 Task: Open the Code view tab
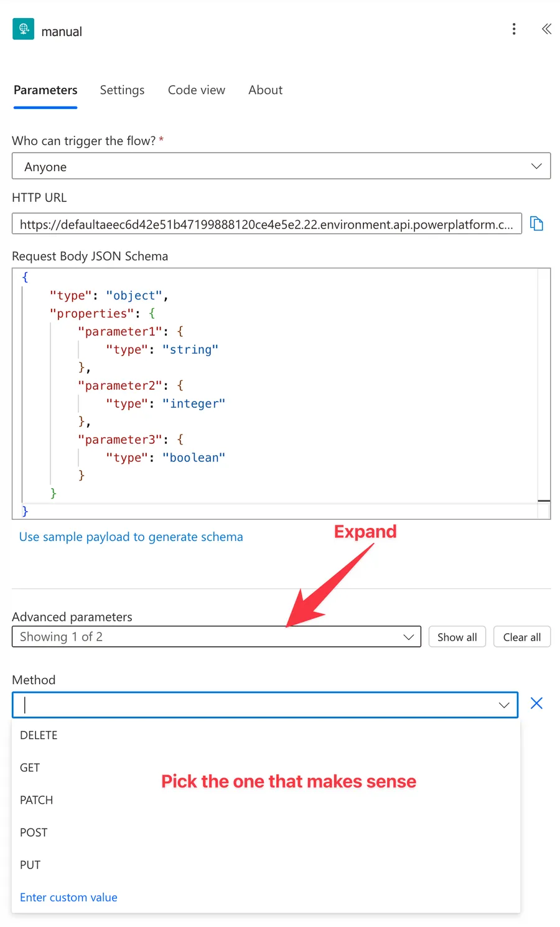pyautogui.click(x=197, y=90)
